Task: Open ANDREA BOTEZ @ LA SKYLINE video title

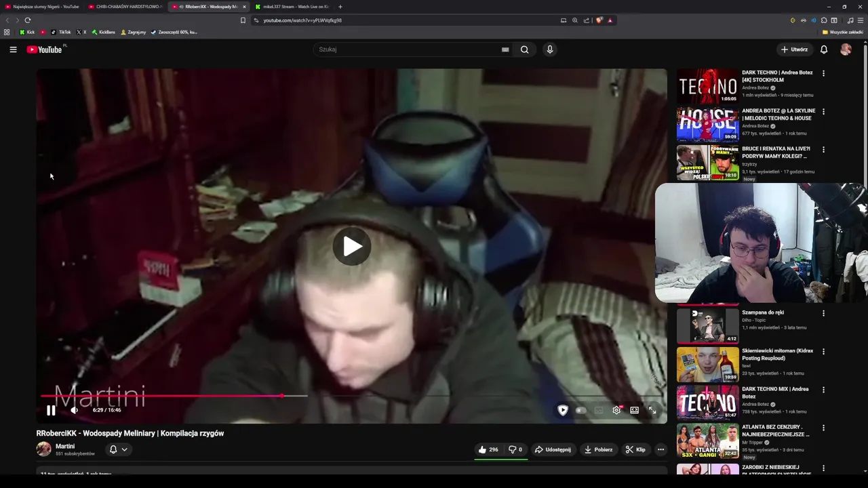Action: 777,115
